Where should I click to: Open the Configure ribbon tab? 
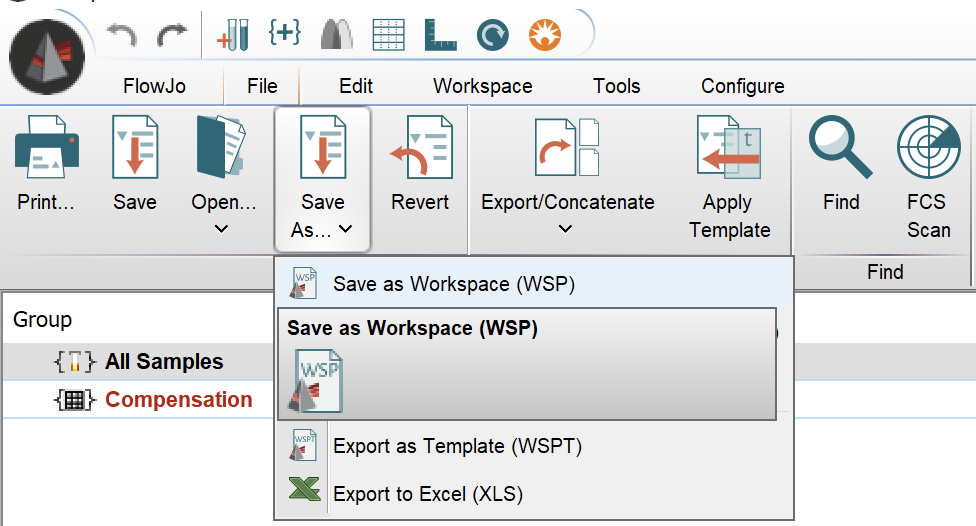coord(743,86)
